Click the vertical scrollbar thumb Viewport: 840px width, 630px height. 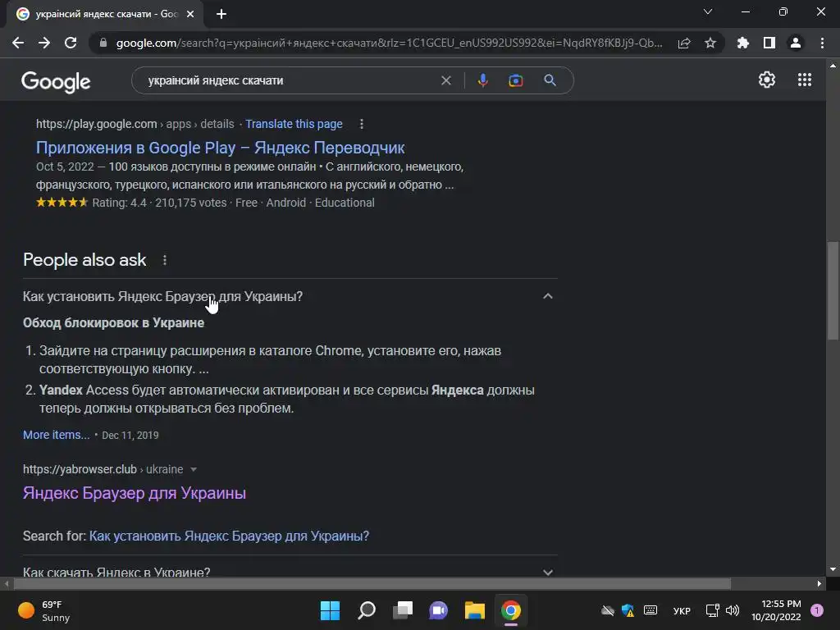[833, 290]
